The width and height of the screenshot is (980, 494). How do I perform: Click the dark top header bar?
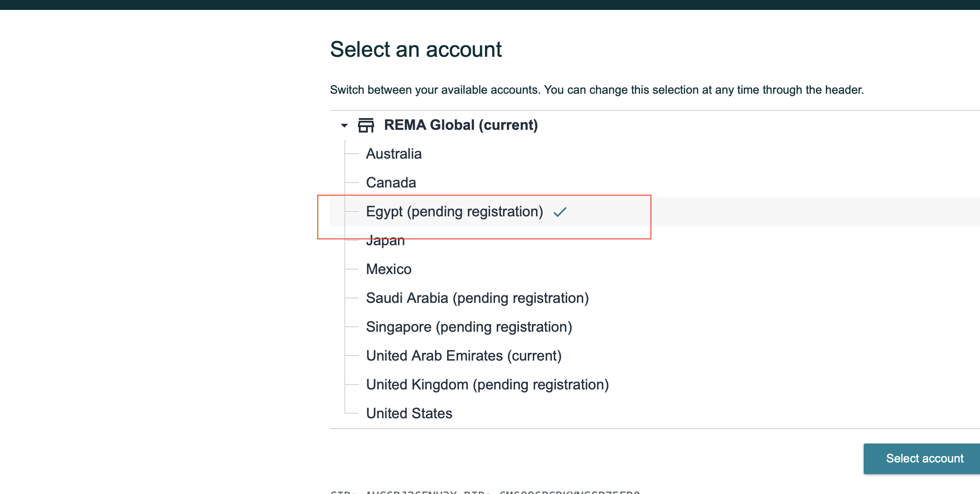490,5
